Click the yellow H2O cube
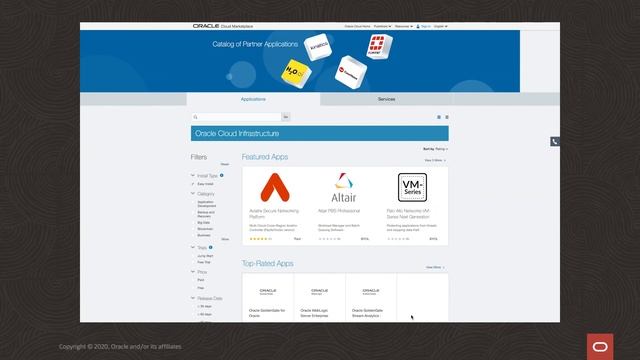The width and height of the screenshot is (640, 360). pos(296,73)
